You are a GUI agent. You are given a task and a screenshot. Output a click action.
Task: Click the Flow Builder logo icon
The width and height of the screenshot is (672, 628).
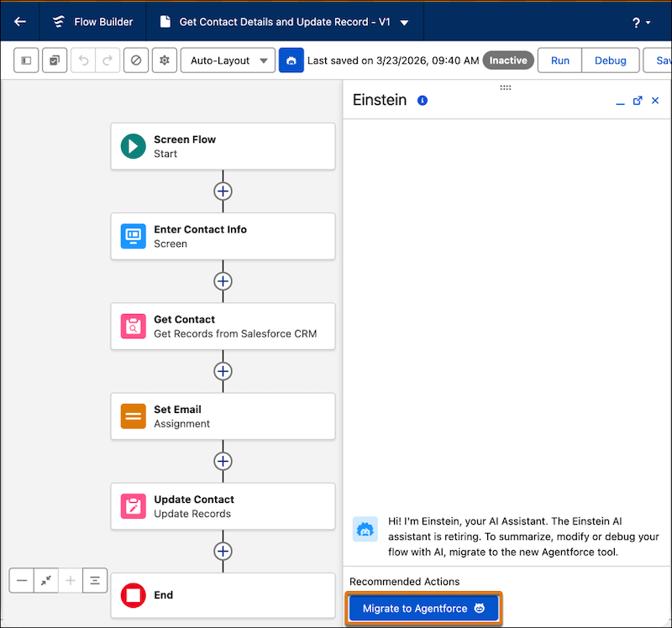[x=59, y=22]
